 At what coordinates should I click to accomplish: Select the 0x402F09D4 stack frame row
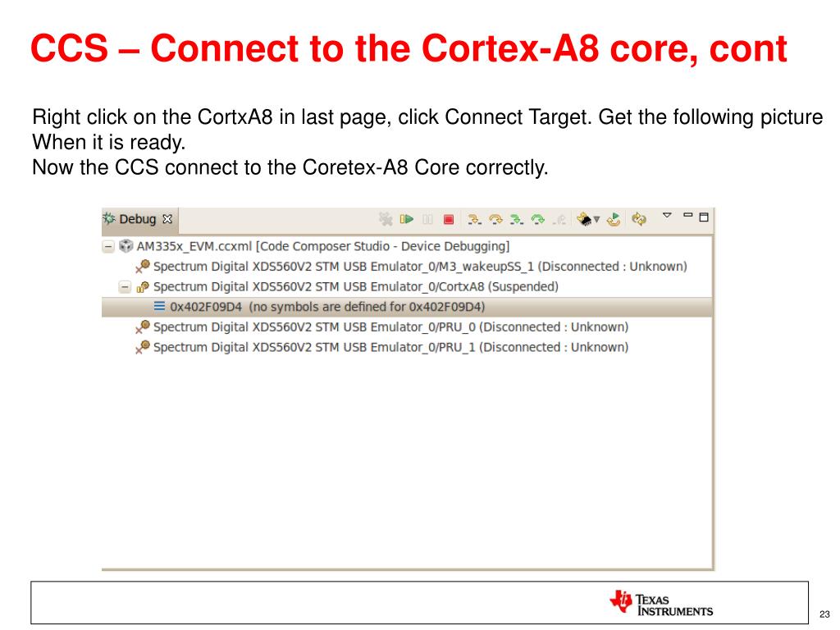[x=407, y=307]
